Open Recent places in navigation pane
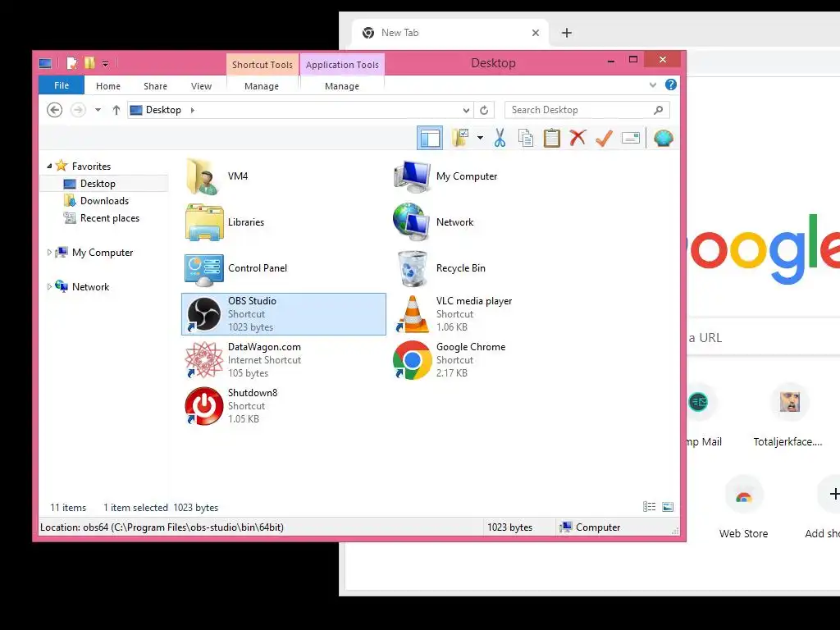This screenshot has height=630, width=840. click(109, 218)
